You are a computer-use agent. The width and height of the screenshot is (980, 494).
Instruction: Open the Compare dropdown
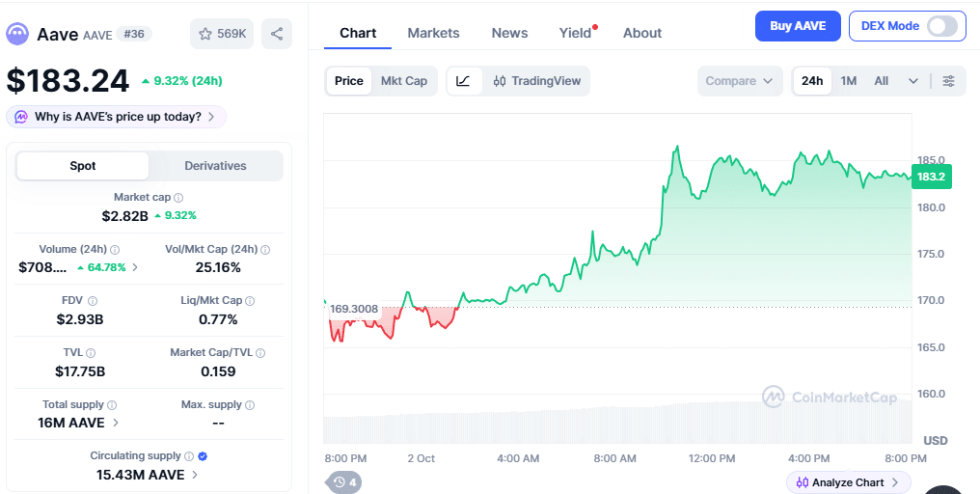tap(740, 81)
